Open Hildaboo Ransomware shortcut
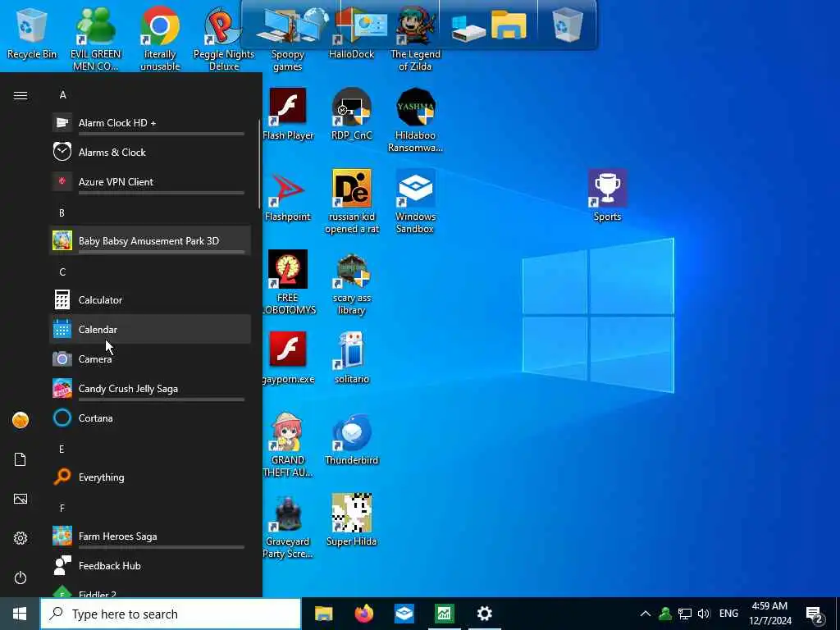Image resolution: width=840 pixels, height=630 pixels. (415, 120)
